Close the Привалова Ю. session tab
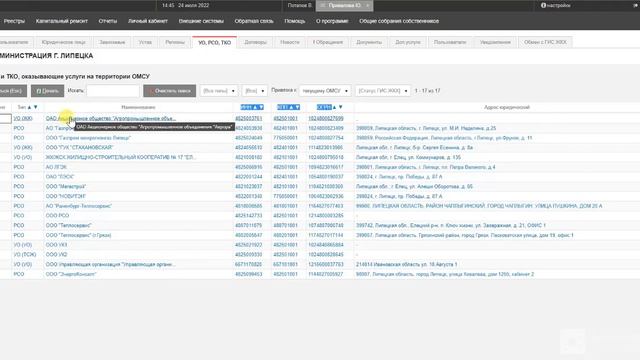 point(367,5)
